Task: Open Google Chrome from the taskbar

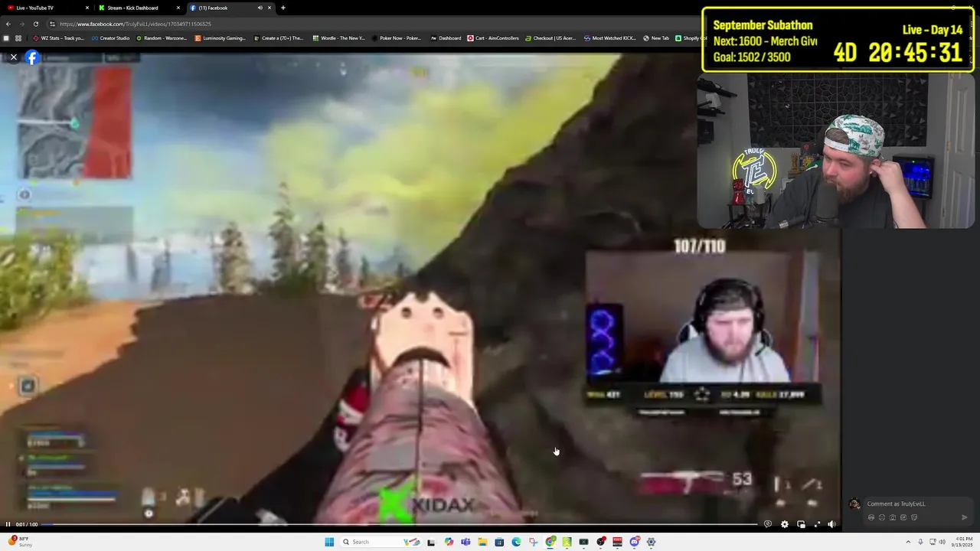Action: point(550,542)
